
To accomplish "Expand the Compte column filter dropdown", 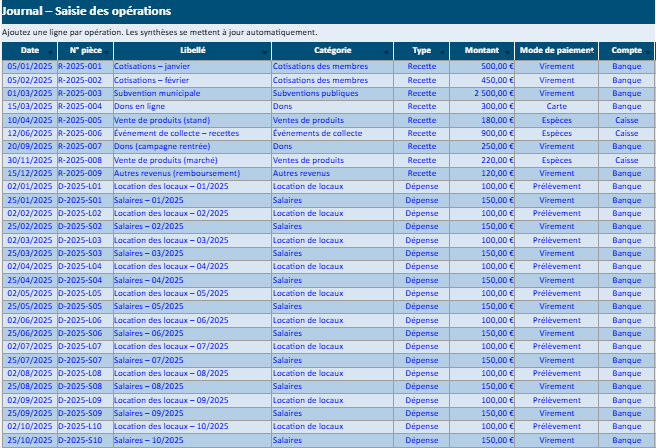I will point(649,52).
